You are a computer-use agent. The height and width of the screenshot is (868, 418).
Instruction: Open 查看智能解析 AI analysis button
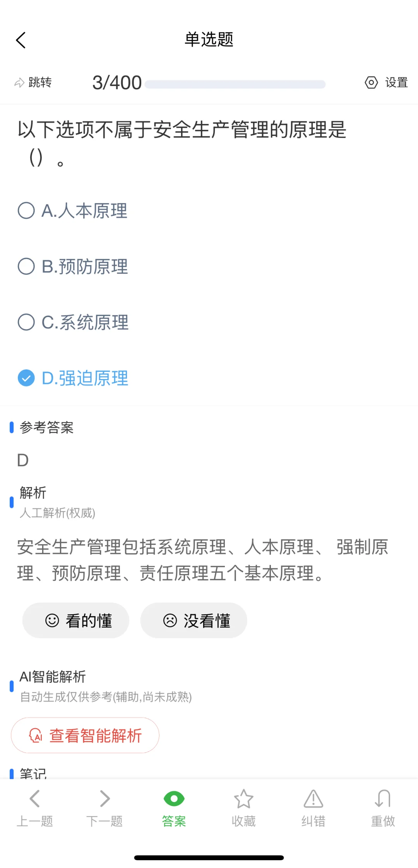coord(85,735)
